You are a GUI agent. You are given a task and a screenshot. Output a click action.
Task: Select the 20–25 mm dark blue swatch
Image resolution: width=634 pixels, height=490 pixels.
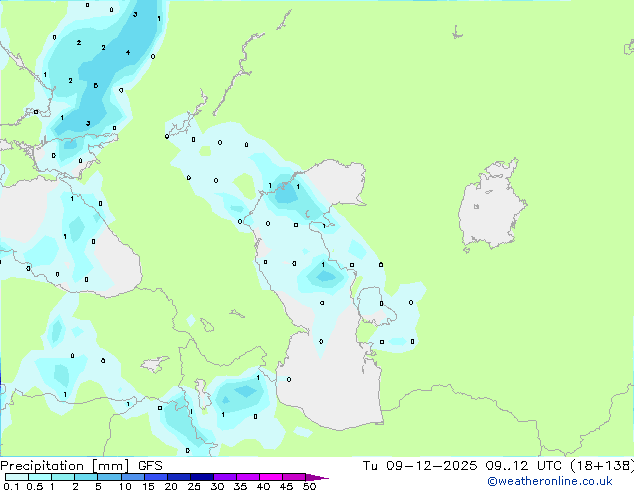pos(179,477)
